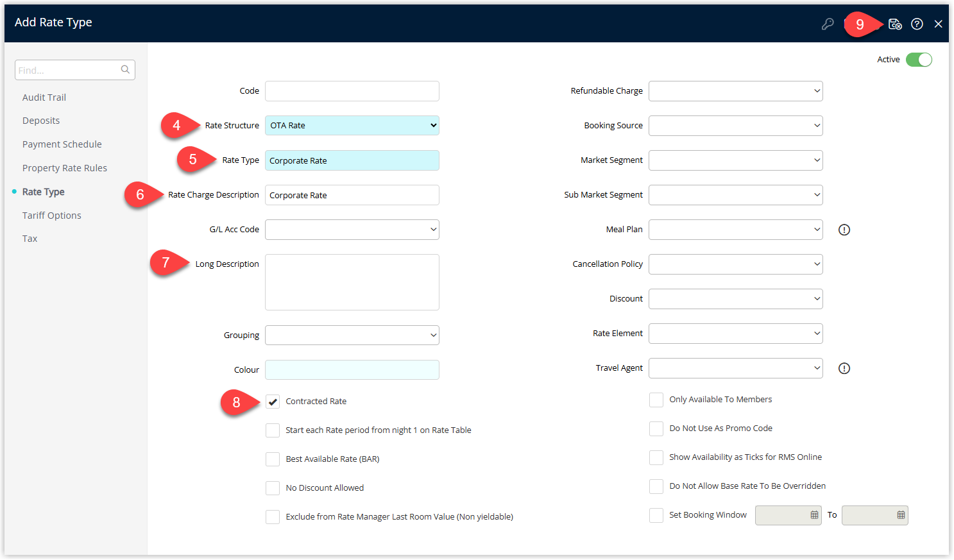Close the Add Rate Type dialog
Screen dimensions: 954x560
[938, 24]
